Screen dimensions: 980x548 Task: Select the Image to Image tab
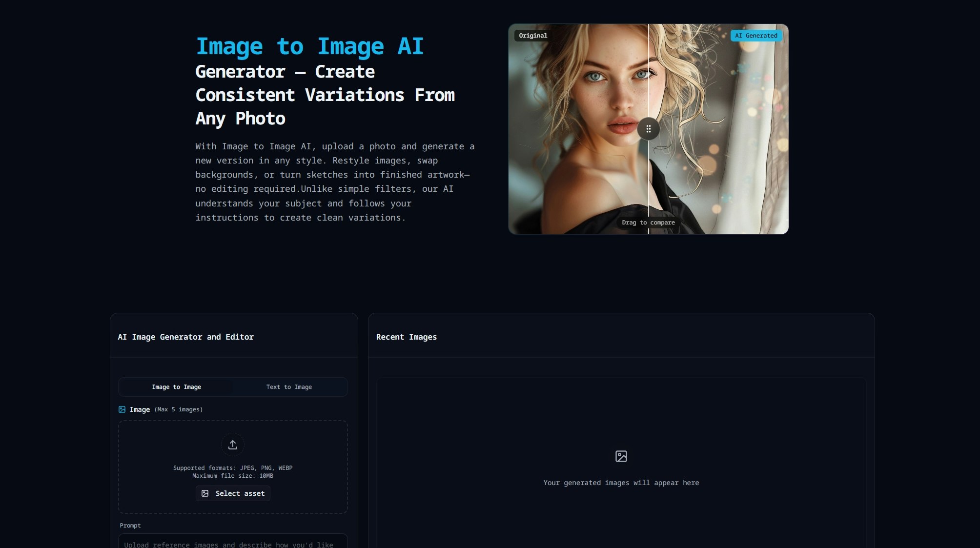click(x=176, y=386)
